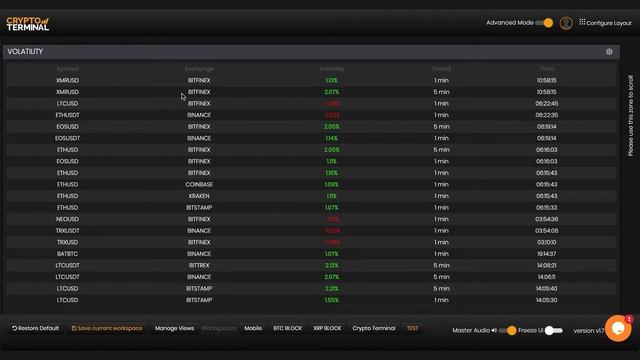Select the TRXUSDT symbol cell
Screen dimensions: 640x360
[67, 231]
